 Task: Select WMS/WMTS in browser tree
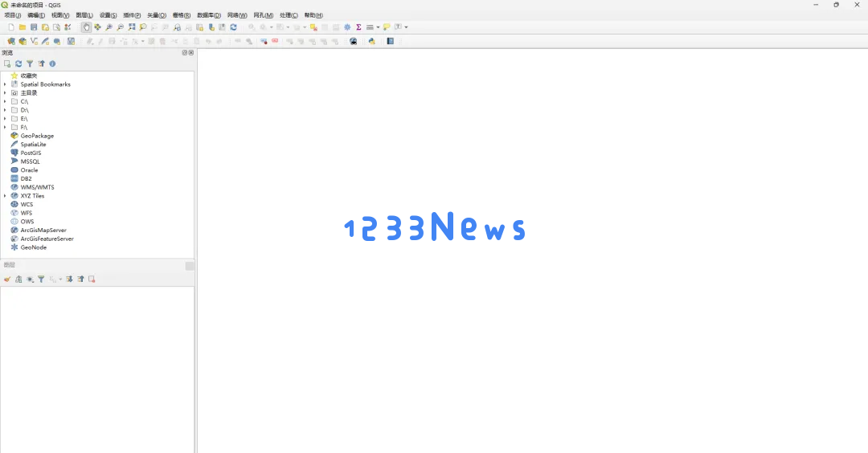click(37, 187)
